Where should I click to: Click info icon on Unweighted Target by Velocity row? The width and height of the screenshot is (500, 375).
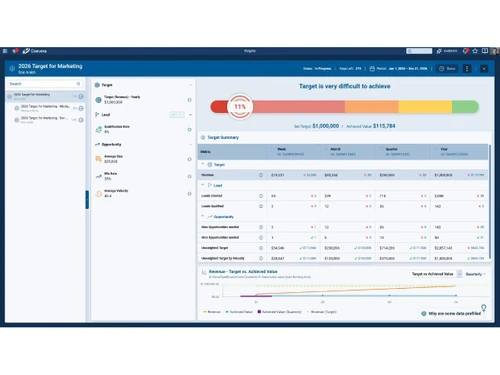[x=261, y=258]
